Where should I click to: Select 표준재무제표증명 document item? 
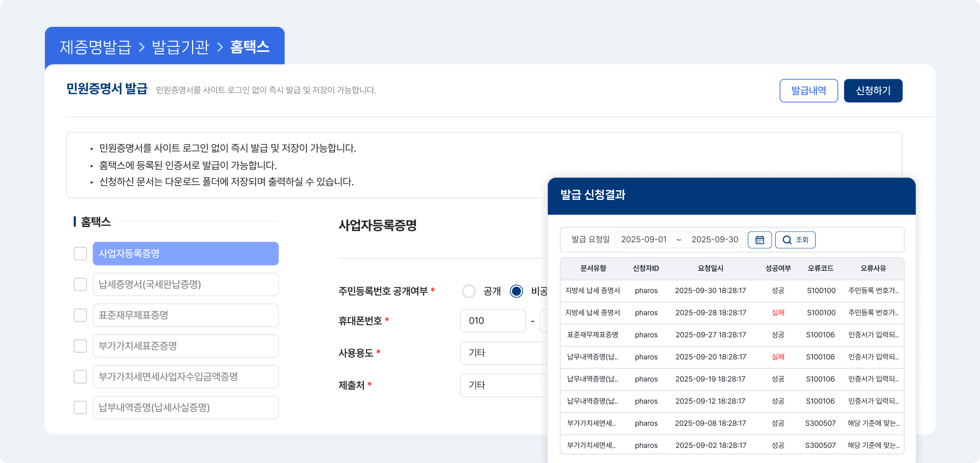(186, 315)
